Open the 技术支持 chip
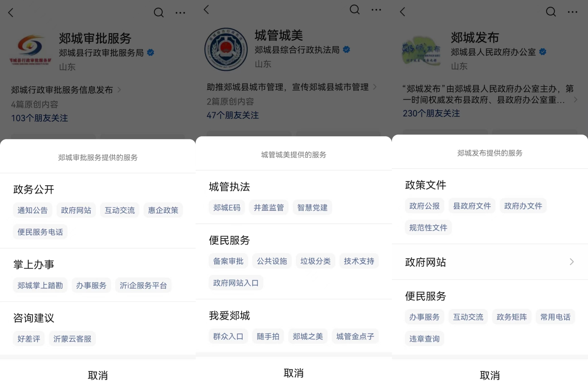Image resolution: width=588 pixels, height=387 pixels. 359,261
